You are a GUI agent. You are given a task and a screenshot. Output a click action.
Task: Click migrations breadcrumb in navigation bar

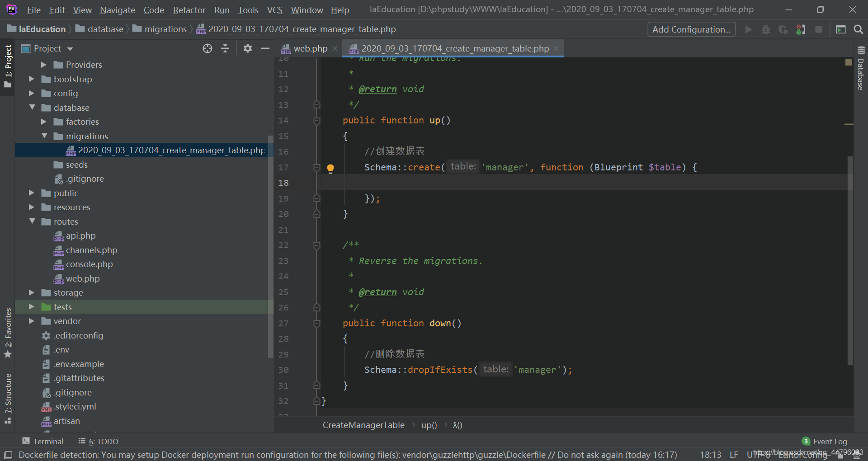click(160, 29)
